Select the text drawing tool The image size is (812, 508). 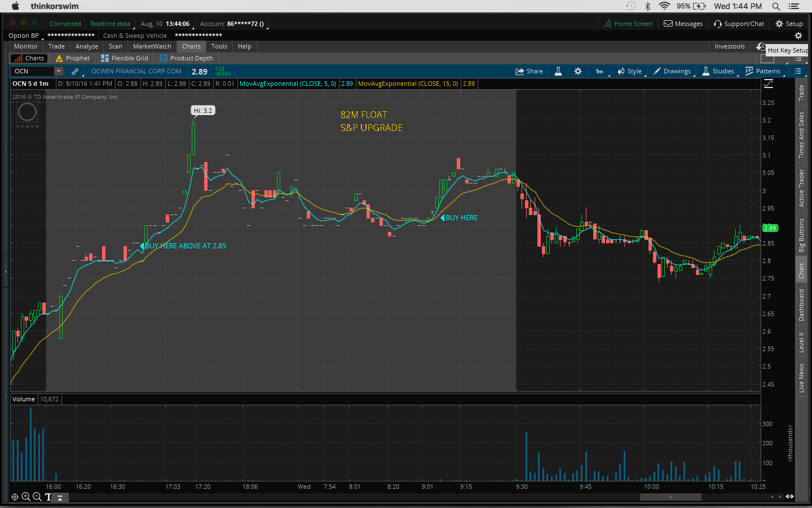[48, 497]
